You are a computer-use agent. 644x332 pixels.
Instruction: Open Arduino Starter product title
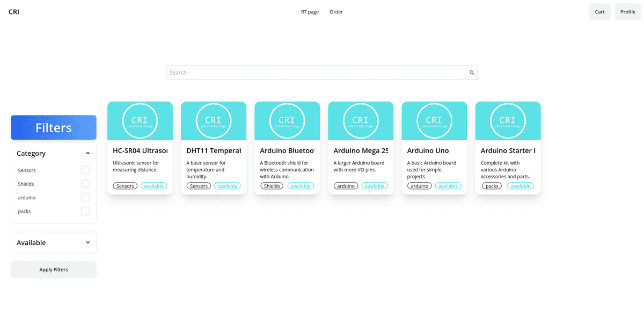pos(508,150)
